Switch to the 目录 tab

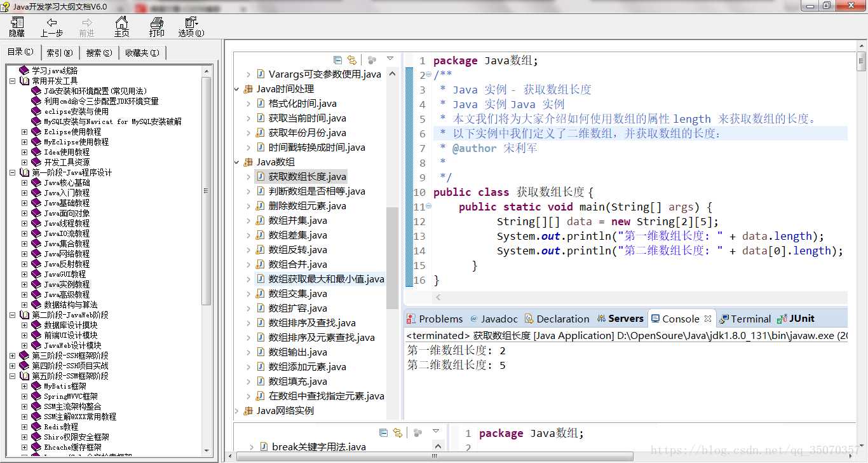[21, 52]
